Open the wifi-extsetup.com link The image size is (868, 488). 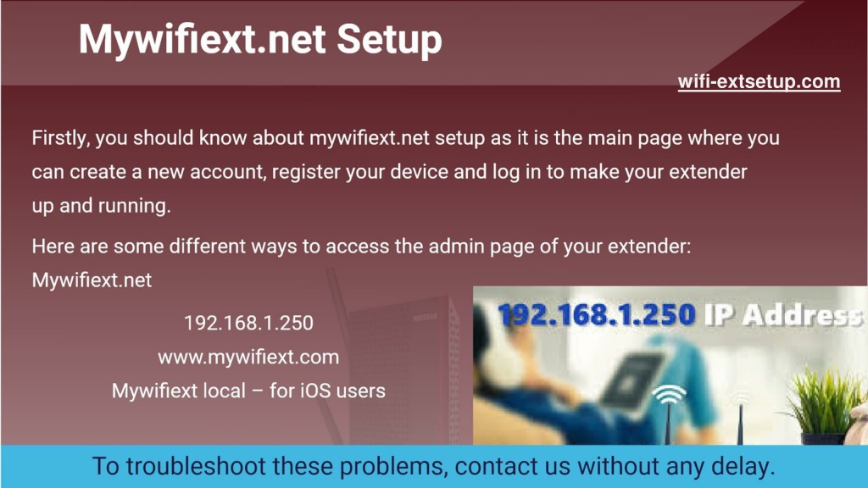tap(759, 82)
